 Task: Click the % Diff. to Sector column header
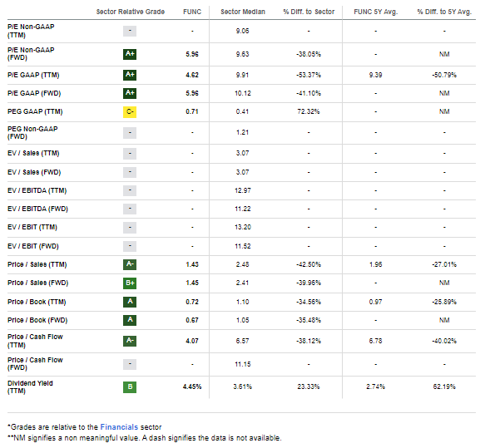point(309,12)
